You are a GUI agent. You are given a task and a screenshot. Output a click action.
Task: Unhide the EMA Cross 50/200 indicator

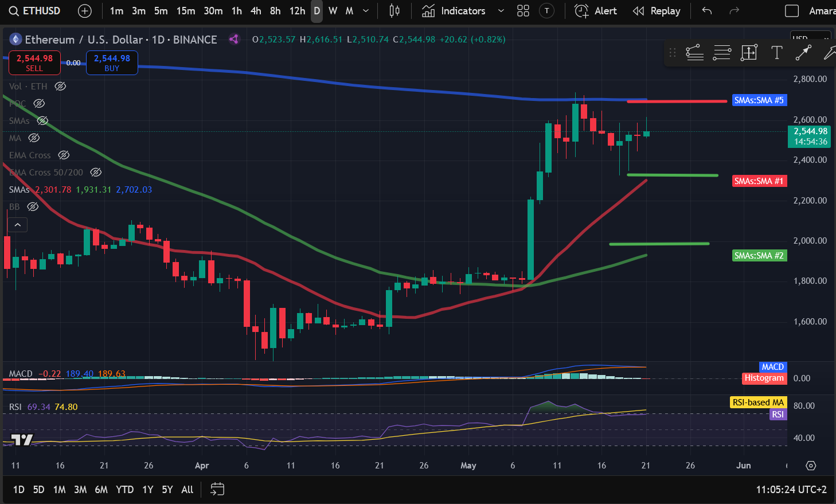[96, 172]
